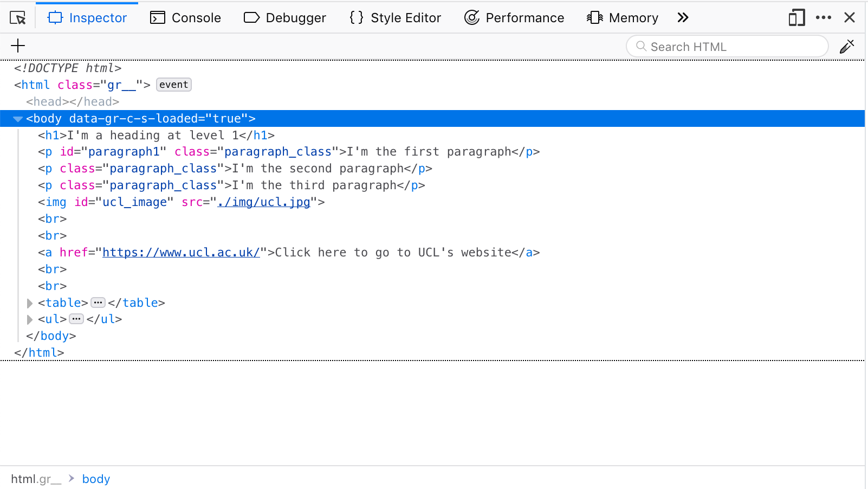
Task: Switch to the Style Editor tab
Action: (396, 18)
